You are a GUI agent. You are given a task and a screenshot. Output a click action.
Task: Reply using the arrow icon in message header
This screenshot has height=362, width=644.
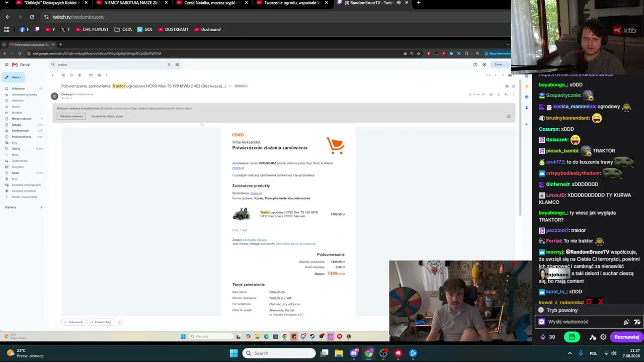pyautogui.click(x=506, y=95)
